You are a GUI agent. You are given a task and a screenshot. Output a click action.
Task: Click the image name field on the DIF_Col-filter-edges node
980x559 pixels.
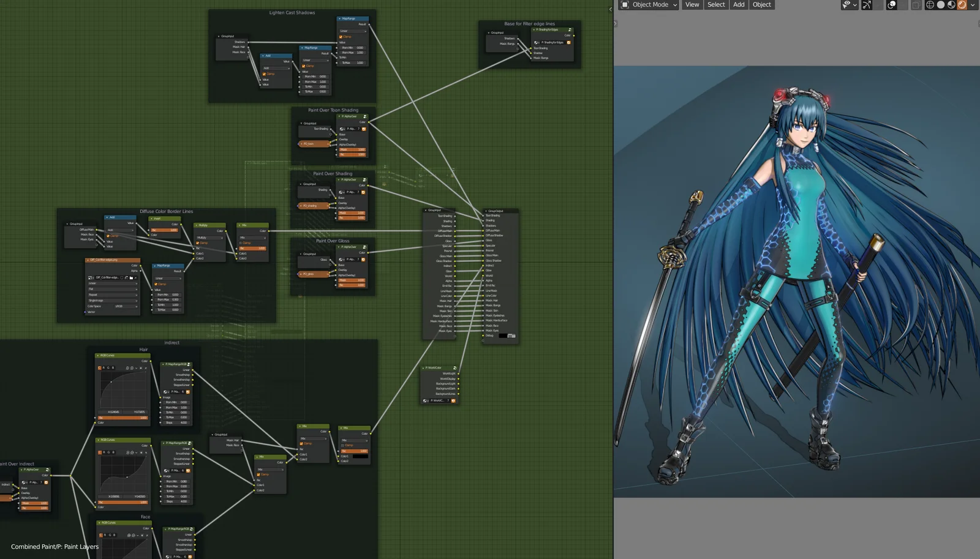[105, 278]
